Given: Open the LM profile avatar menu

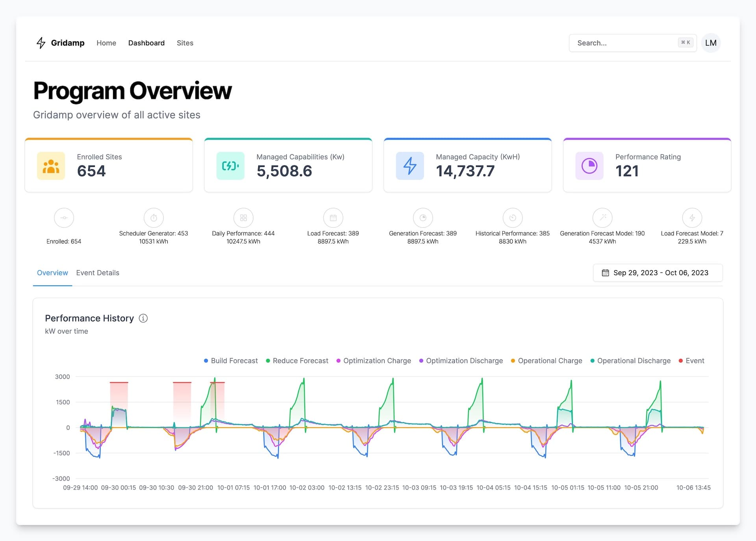Looking at the screenshot, I should 711,43.
